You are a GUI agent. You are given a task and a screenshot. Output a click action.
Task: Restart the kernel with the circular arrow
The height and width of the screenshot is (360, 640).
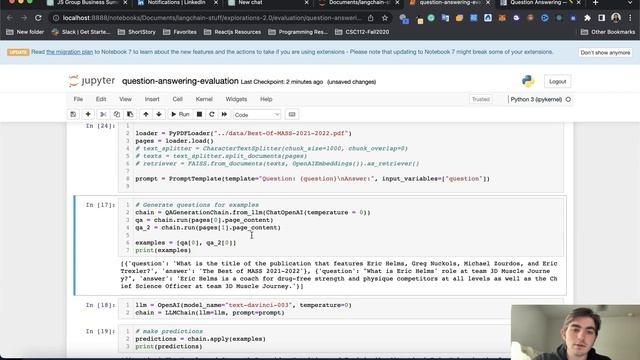click(211, 115)
